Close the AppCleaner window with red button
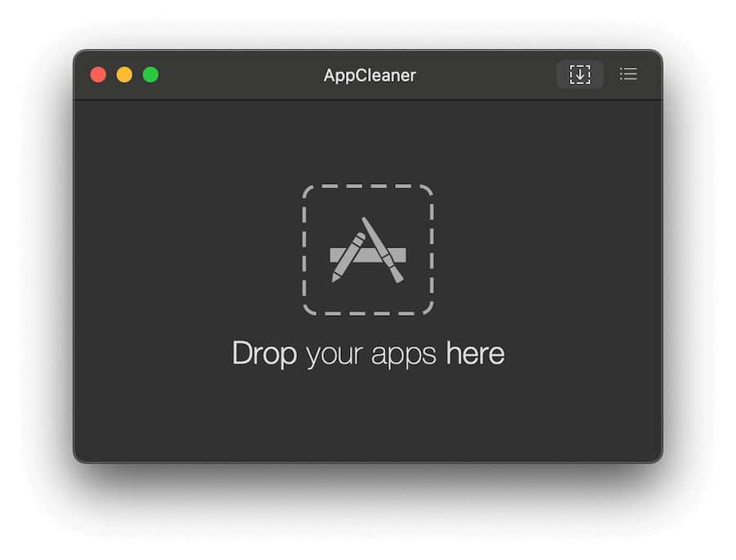This screenshot has width=736, height=560. click(x=98, y=74)
